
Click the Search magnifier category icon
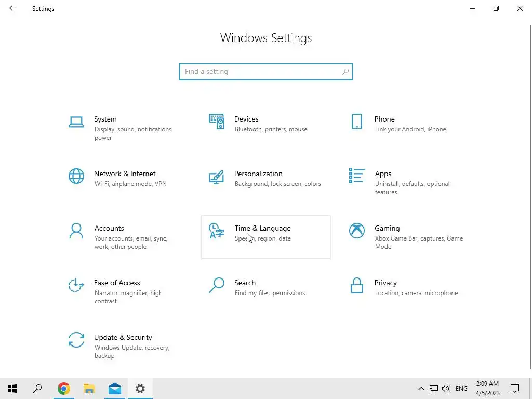pyautogui.click(x=217, y=285)
